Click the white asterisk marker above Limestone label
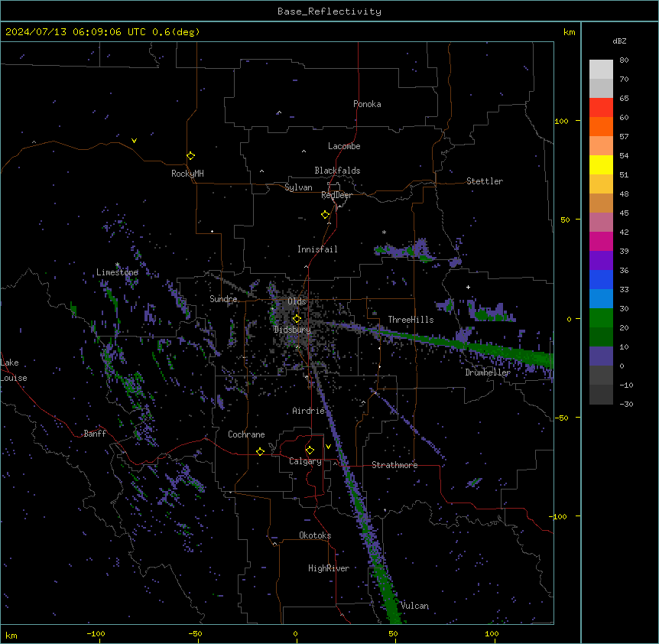 pos(117,265)
